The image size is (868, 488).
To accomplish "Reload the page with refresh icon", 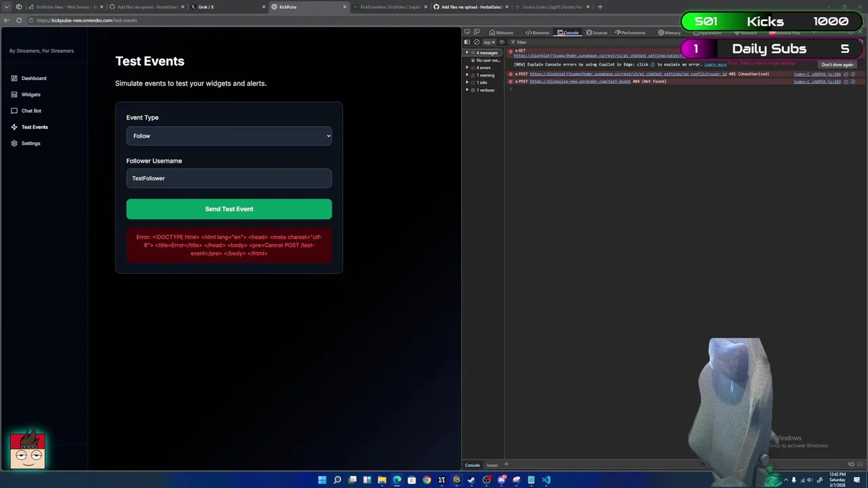I will pos(19,20).
